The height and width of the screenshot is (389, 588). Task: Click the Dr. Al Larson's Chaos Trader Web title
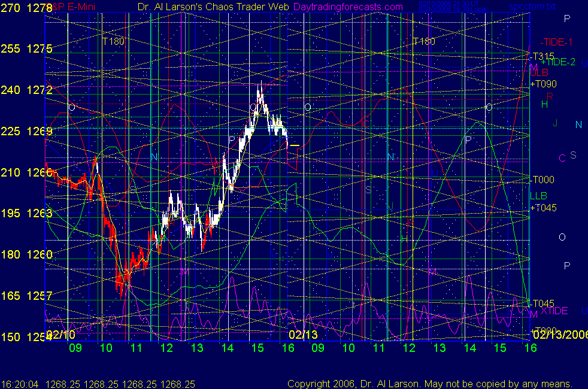pos(213,7)
